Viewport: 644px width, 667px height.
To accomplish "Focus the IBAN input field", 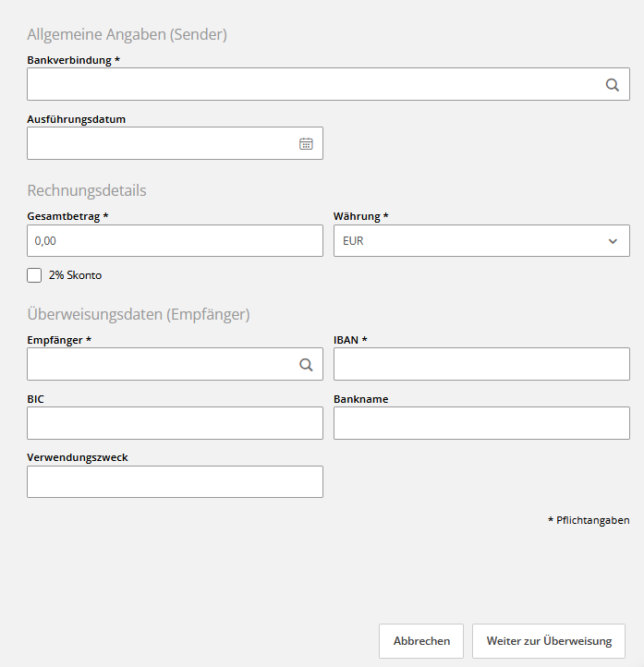I will [x=481, y=364].
